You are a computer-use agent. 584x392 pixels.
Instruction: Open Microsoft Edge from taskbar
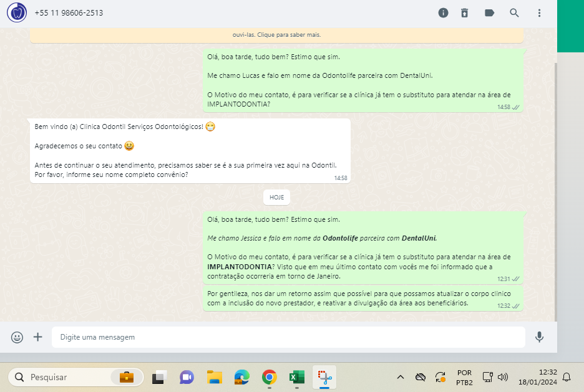point(241,378)
